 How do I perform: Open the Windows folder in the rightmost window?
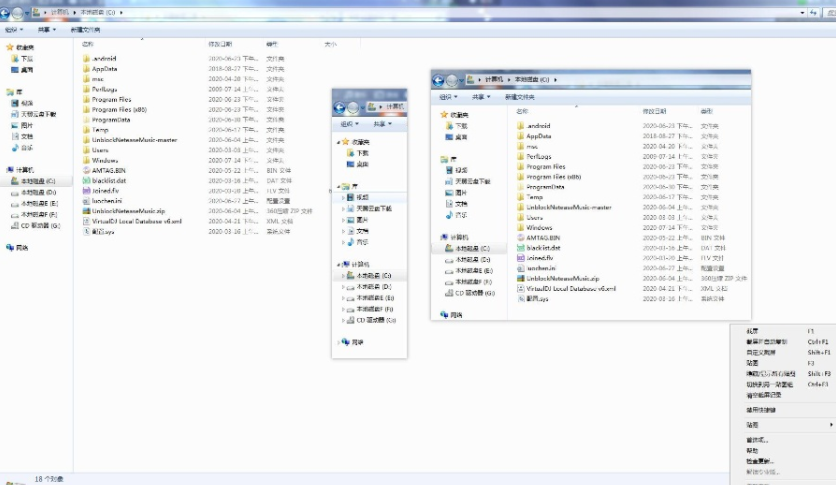click(539, 228)
